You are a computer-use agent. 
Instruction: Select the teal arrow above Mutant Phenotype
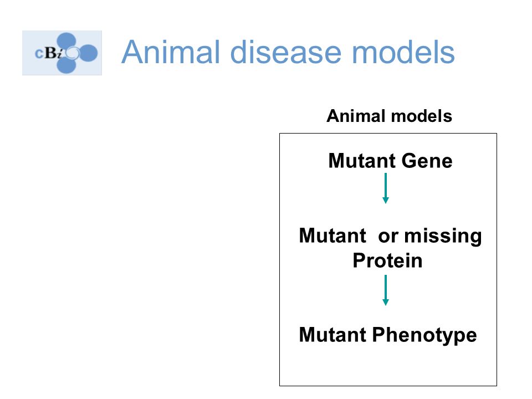click(x=386, y=290)
